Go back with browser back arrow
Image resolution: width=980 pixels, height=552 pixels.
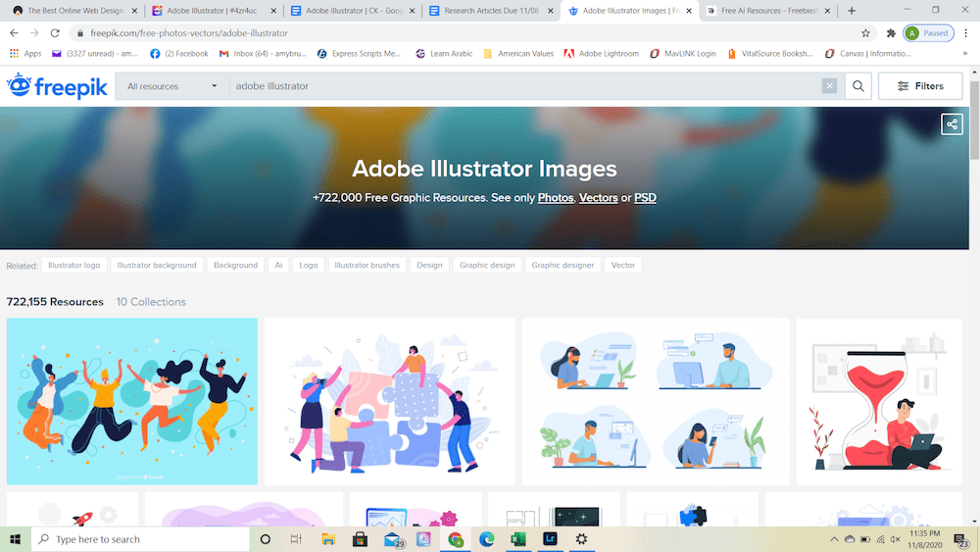[14, 33]
